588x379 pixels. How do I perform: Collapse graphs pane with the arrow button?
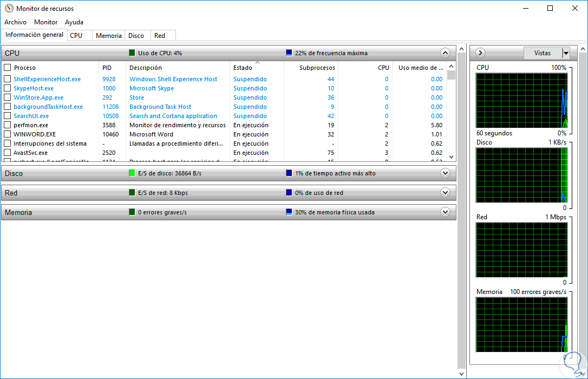click(x=480, y=53)
